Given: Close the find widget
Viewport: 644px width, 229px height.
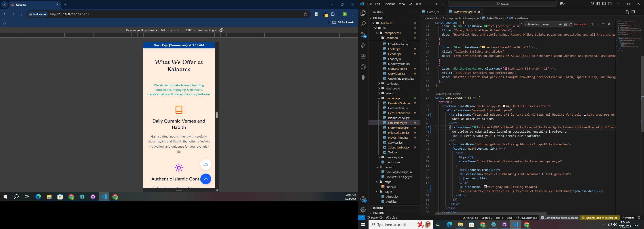Looking at the screenshot, I should pyautogui.click(x=609, y=24).
